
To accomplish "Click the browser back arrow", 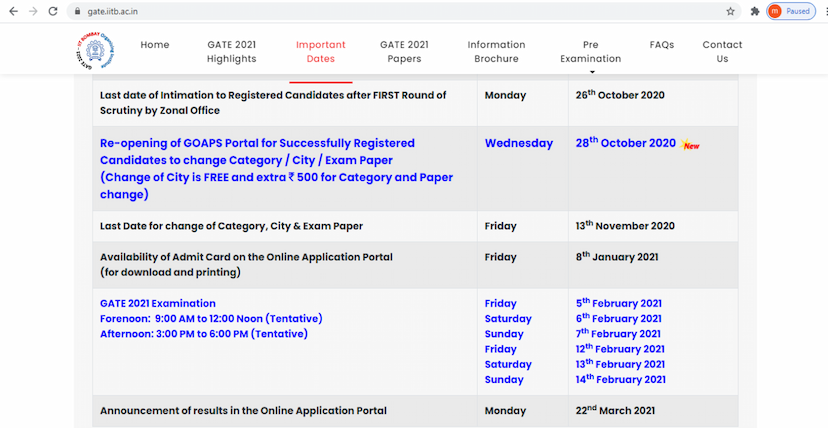I will (x=11, y=11).
